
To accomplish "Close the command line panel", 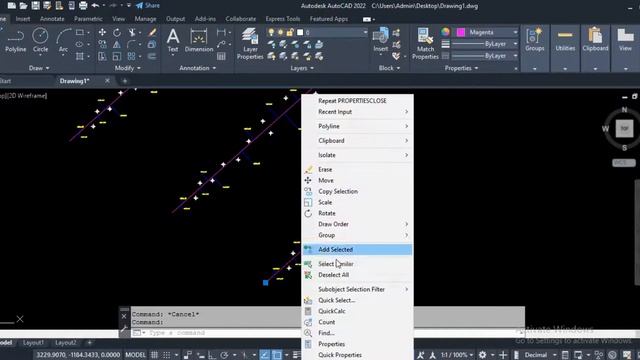I will click(124, 316).
